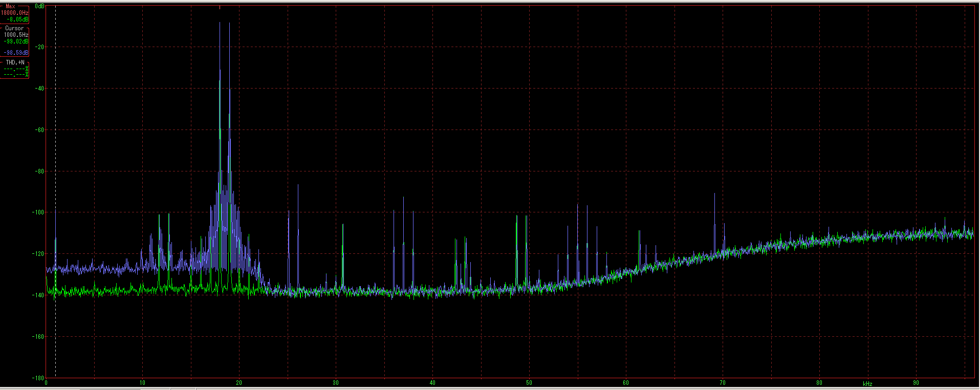The image size is (980, 390).
Task: Click the green '-99.02dB' cursor value
Action: pos(16,41)
